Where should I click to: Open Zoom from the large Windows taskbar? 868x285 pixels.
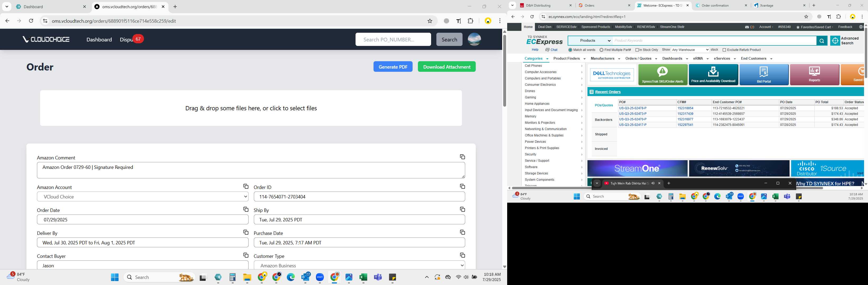320,277
